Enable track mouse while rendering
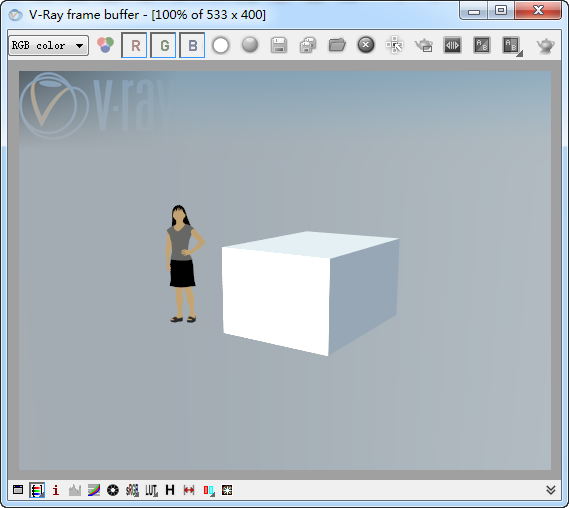569x508 pixels. tap(394, 45)
